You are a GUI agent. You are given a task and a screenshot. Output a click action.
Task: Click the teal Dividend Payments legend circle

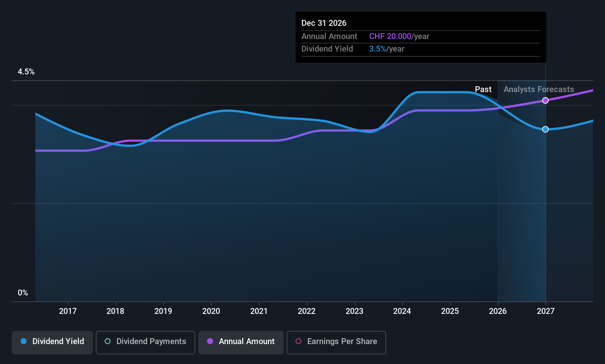[108, 342]
